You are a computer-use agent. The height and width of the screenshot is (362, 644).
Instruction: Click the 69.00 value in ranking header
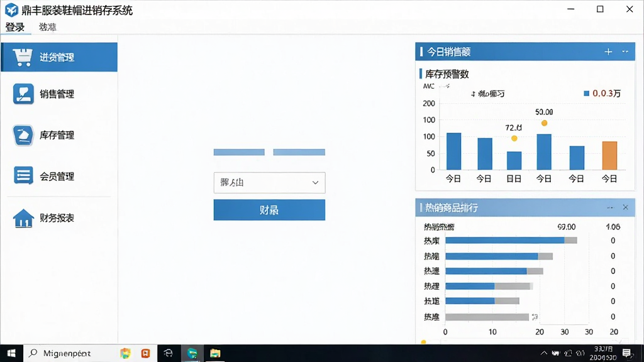point(567,227)
